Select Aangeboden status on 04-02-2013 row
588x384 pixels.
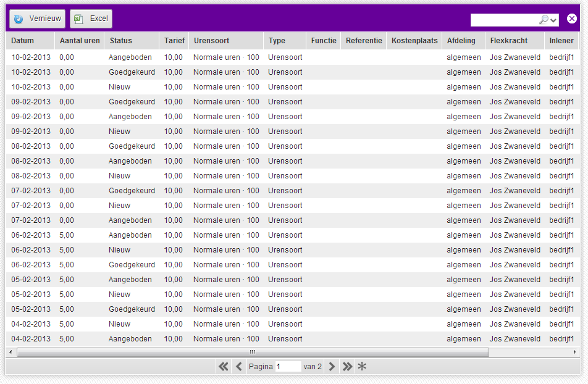coord(130,339)
